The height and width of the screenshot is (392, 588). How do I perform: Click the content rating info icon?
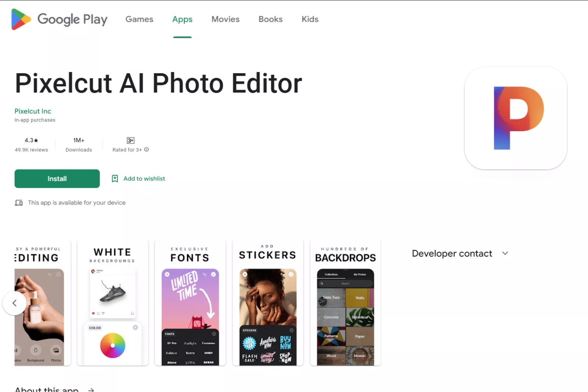click(x=147, y=150)
